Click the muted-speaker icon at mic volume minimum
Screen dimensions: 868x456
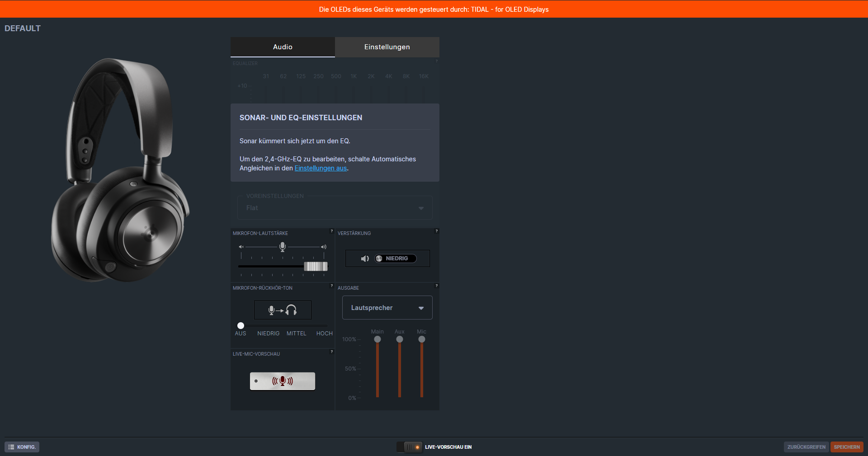pos(241,247)
